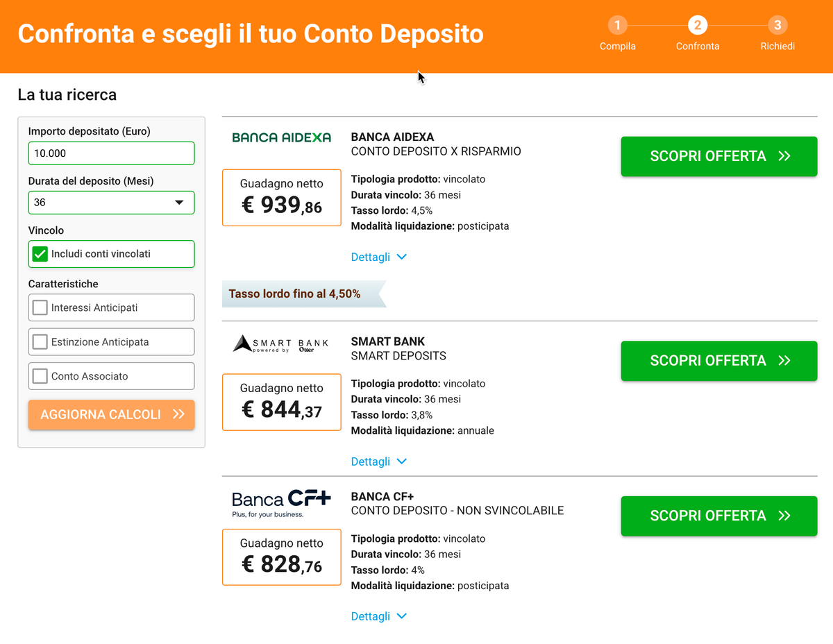Expand Dettagli for Smart Bank
Image resolution: width=833 pixels, height=644 pixels.
tap(379, 461)
